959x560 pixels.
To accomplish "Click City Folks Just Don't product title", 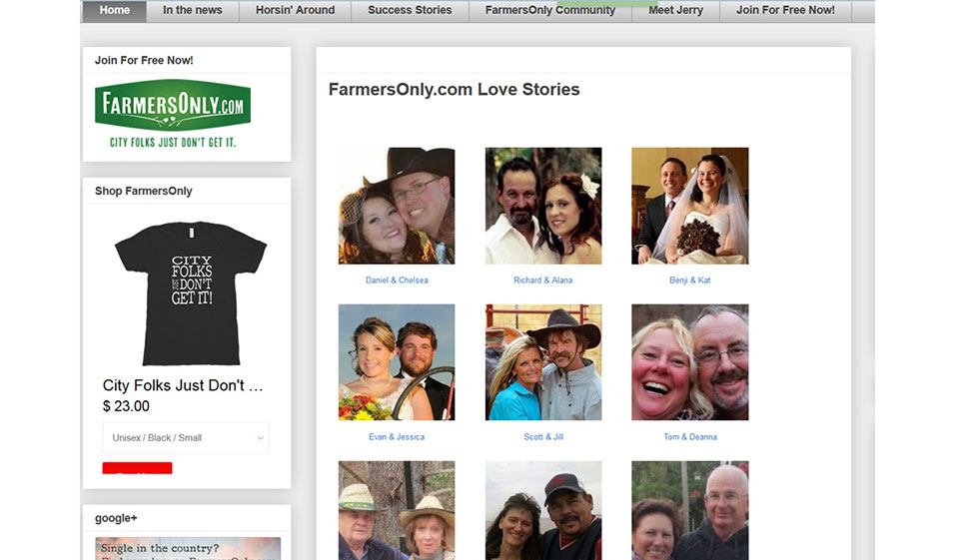I will tap(183, 385).
